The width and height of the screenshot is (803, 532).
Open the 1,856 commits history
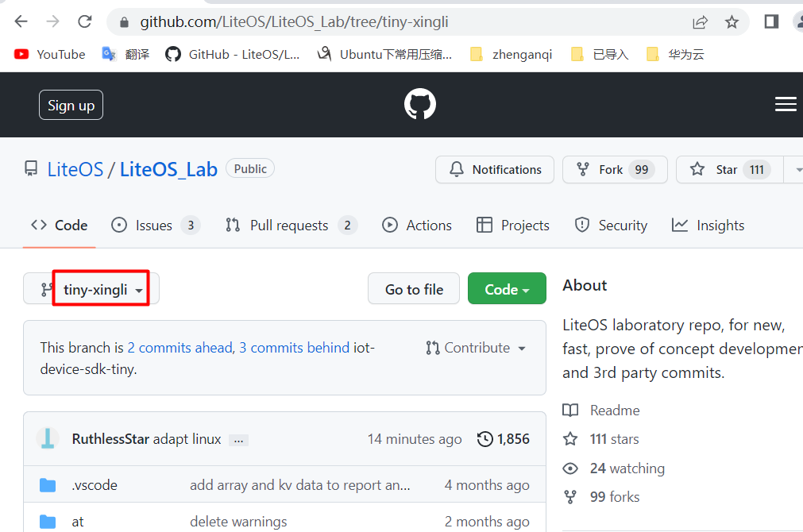point(504,439)
